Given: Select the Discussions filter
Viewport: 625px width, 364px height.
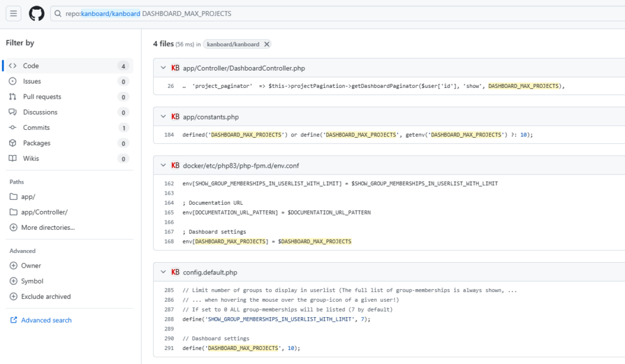Looking at the screenshot, I should click(x=68, y=112).
